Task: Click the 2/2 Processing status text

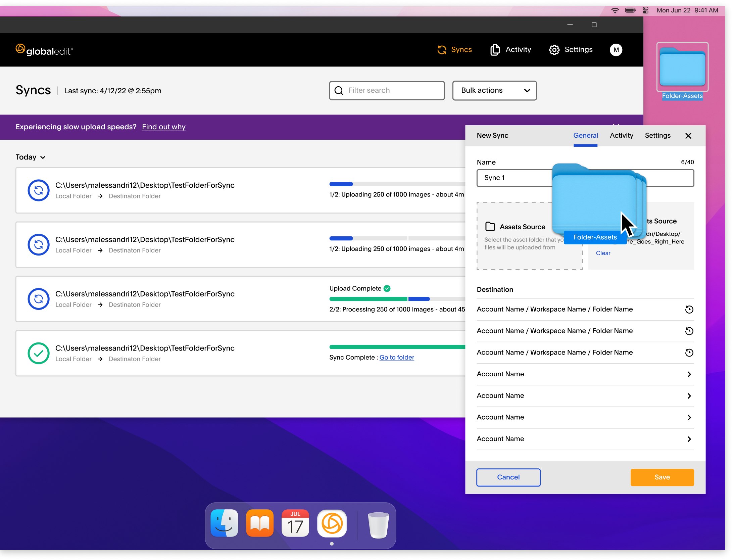Action: pyautogui.click(x=397, y=309)
